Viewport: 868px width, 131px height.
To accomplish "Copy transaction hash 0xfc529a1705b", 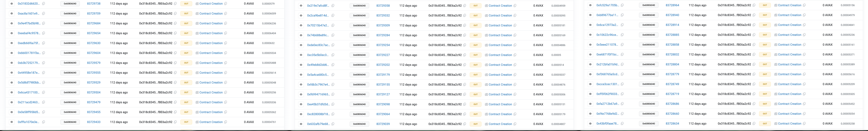I will point(622,5).
